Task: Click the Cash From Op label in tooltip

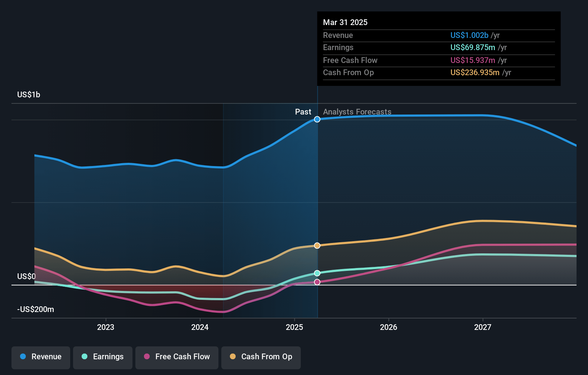Action: click(x=348, y=72)
